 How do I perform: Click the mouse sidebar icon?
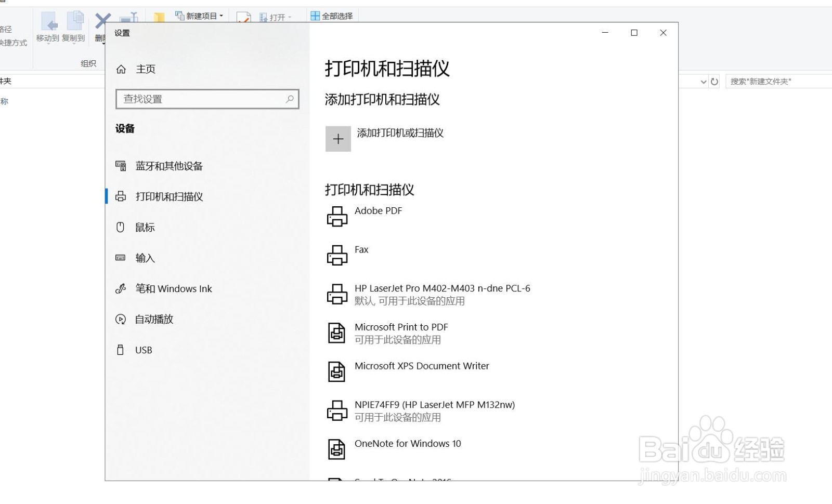point(121,227)
